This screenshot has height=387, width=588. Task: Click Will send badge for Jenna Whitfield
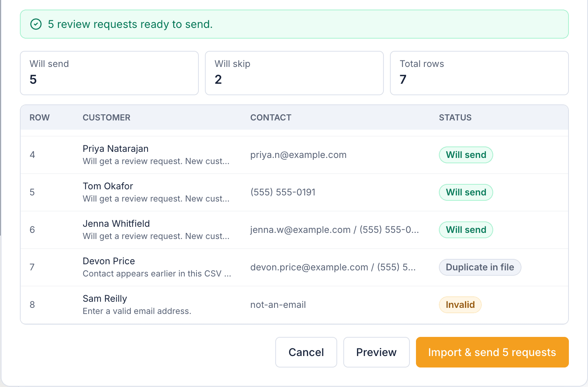(x=466, y=230)
